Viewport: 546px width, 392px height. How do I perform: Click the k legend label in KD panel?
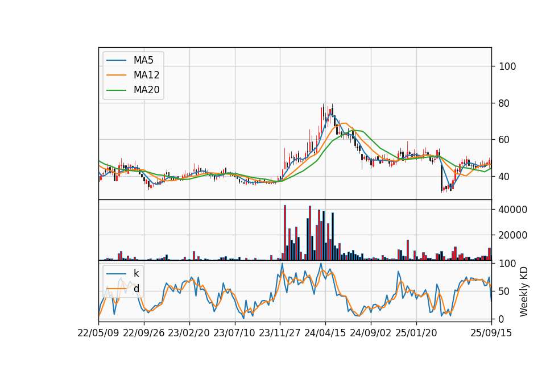[x=136, y=273]
